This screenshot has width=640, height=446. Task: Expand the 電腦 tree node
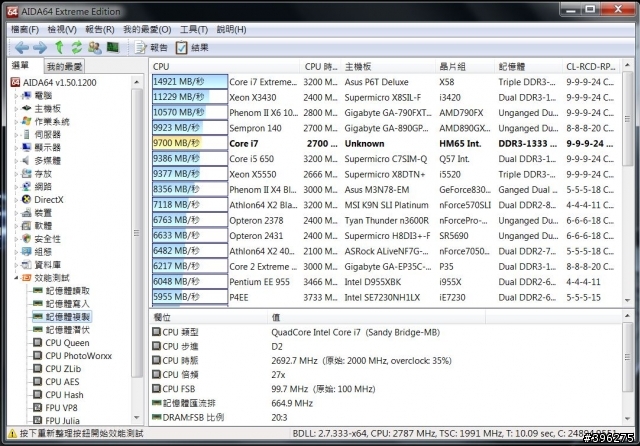[17, 96]
